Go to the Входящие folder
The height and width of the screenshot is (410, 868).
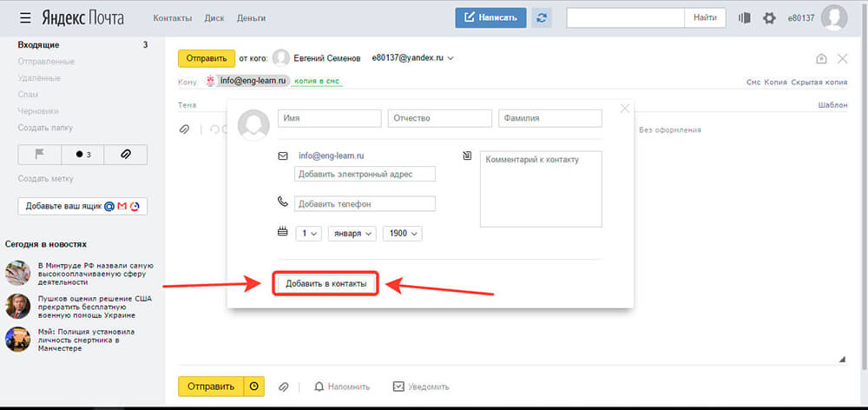pyautogui.click(x=37, y=44)
